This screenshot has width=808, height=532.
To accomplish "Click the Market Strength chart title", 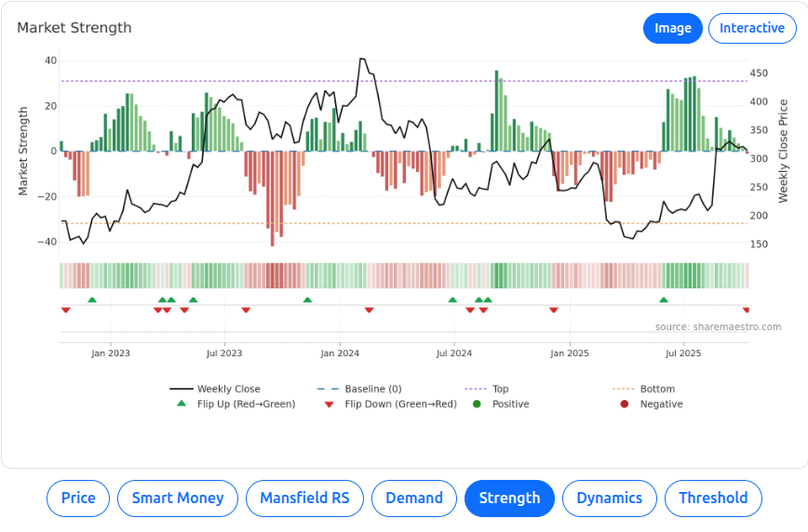I will click(x=74, y=28).
